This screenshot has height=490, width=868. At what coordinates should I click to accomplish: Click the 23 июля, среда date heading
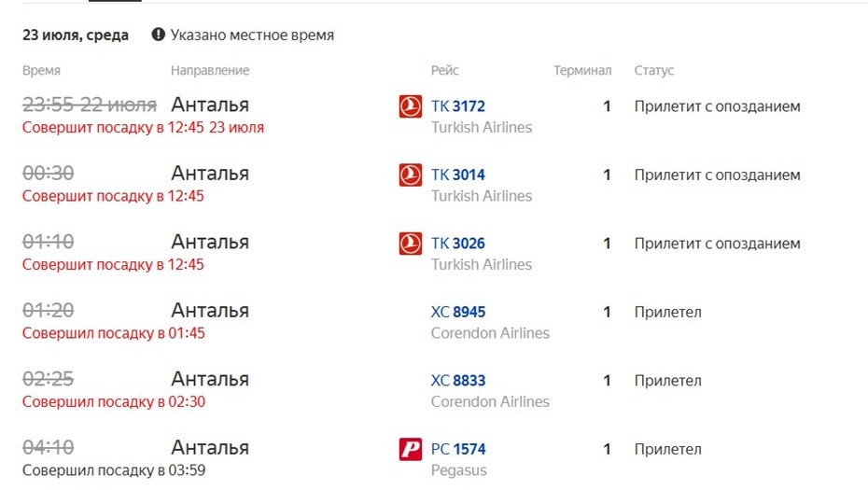coord(76,35)
